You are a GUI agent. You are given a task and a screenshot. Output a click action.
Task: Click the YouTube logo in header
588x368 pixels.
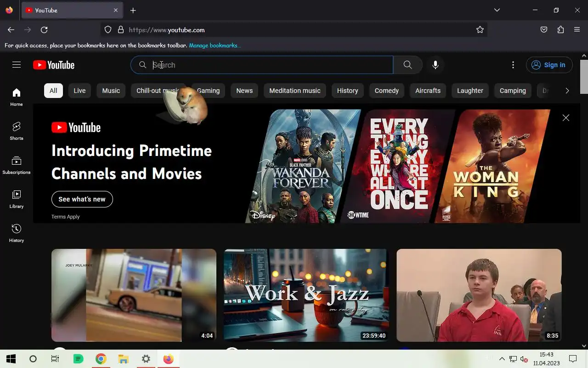[x=54, y=65]
